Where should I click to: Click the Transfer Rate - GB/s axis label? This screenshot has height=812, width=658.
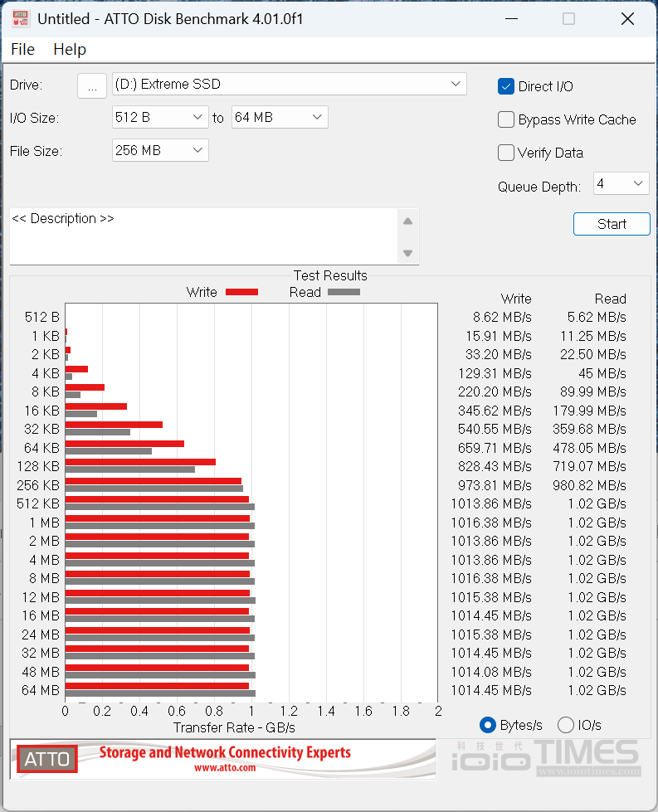[234, 727]
